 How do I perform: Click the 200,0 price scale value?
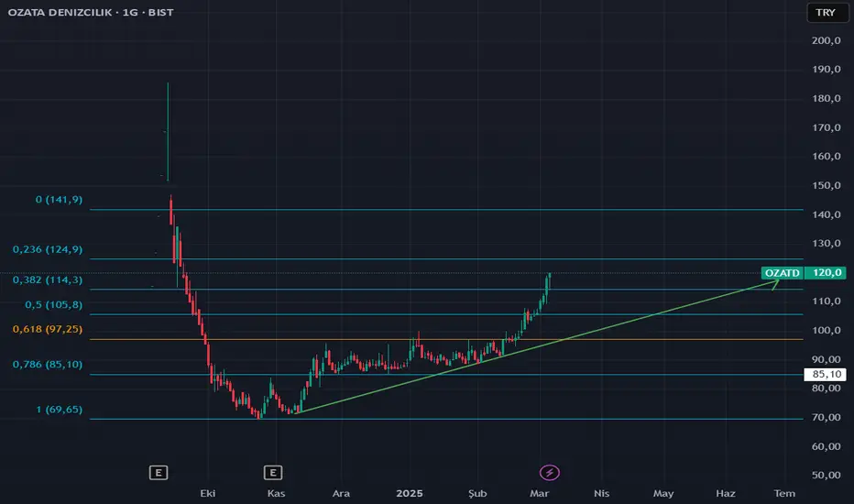[x=826, y=40]
